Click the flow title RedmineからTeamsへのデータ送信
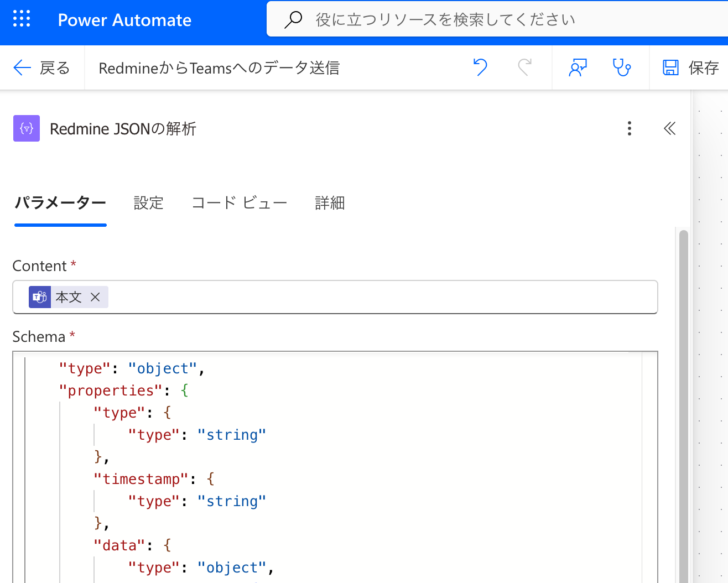 pos(219,68)
